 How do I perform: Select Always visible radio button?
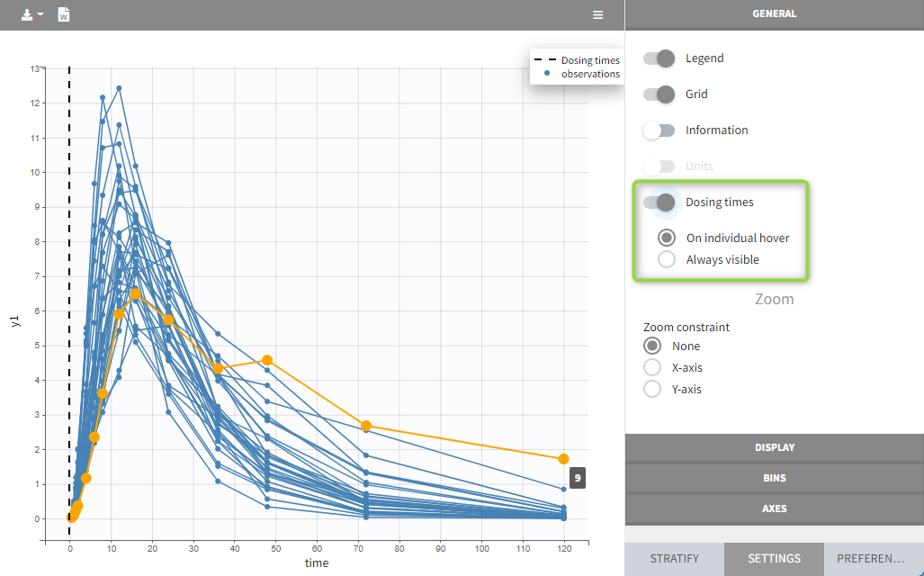click(x=667, y=260)
